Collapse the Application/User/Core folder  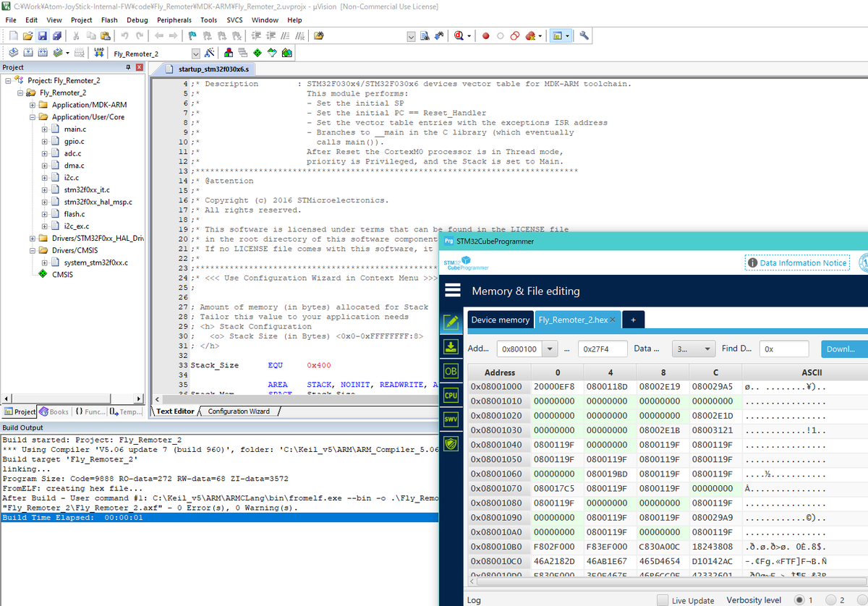[x=33, y=116]
